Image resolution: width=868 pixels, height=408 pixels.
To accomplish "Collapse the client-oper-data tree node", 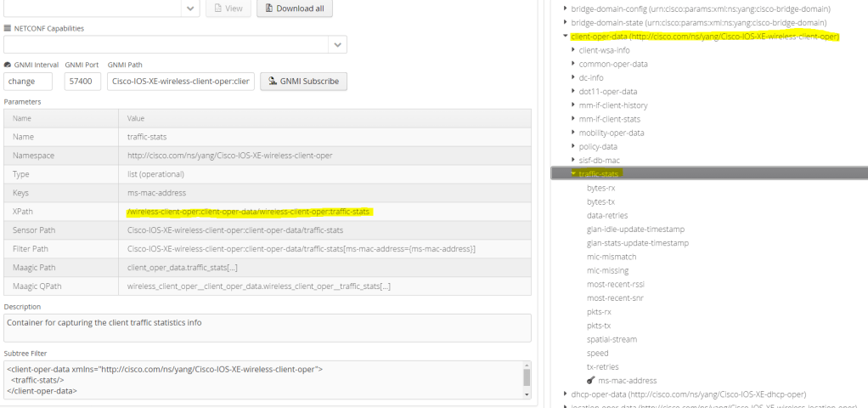I will click(x=566, y=37).
